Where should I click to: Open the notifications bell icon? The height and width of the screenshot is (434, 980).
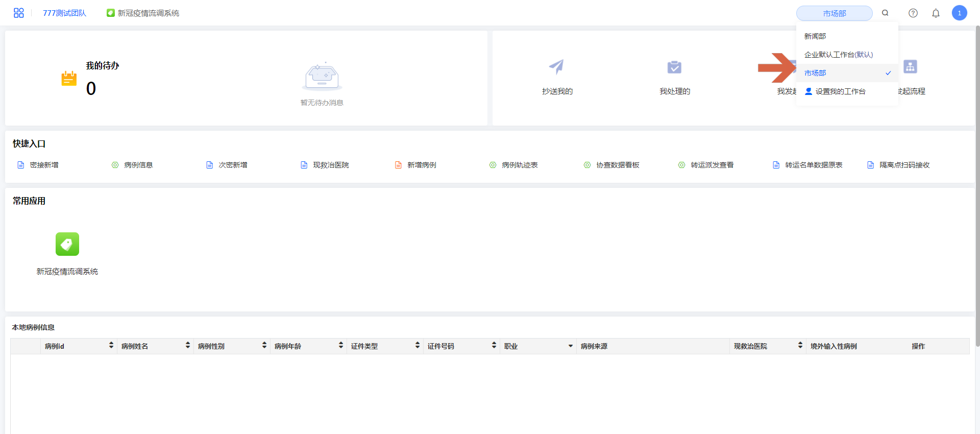tap(936, 13)
